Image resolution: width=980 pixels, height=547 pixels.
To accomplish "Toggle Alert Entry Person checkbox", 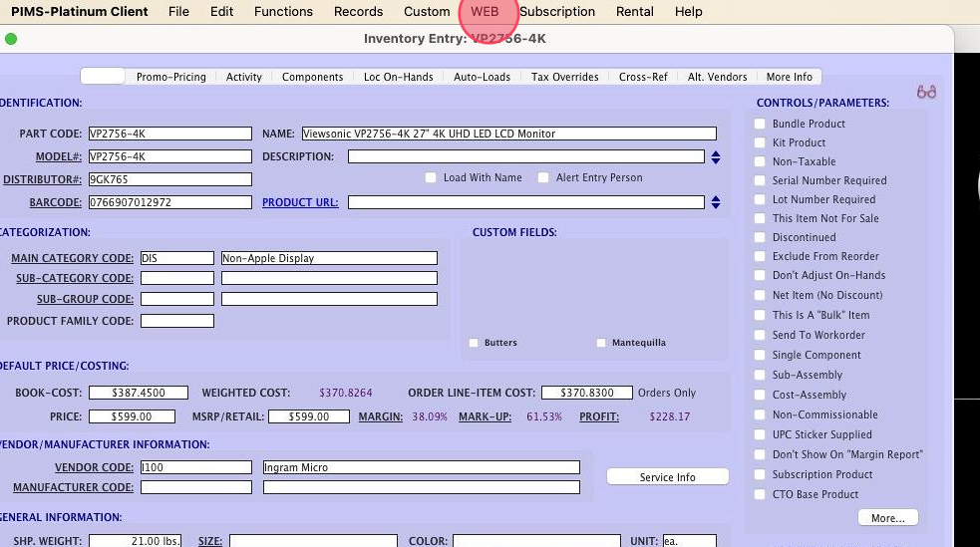I will (x=543, y=178).
